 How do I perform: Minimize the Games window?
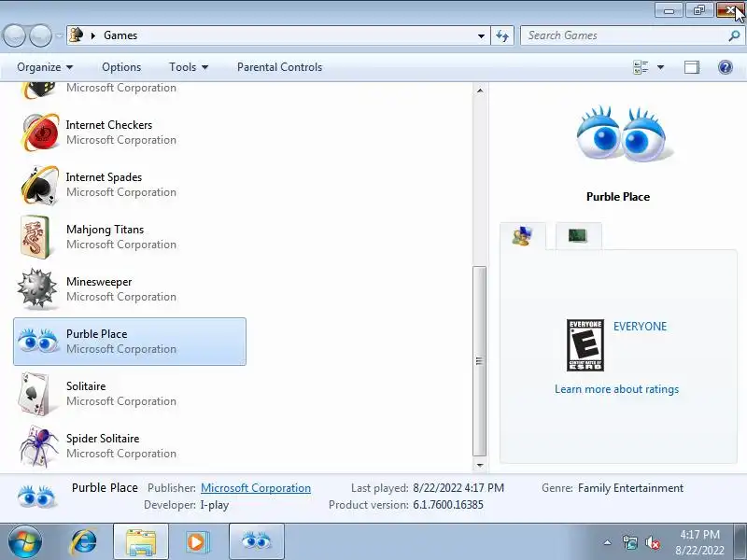[x=669, y=9]
